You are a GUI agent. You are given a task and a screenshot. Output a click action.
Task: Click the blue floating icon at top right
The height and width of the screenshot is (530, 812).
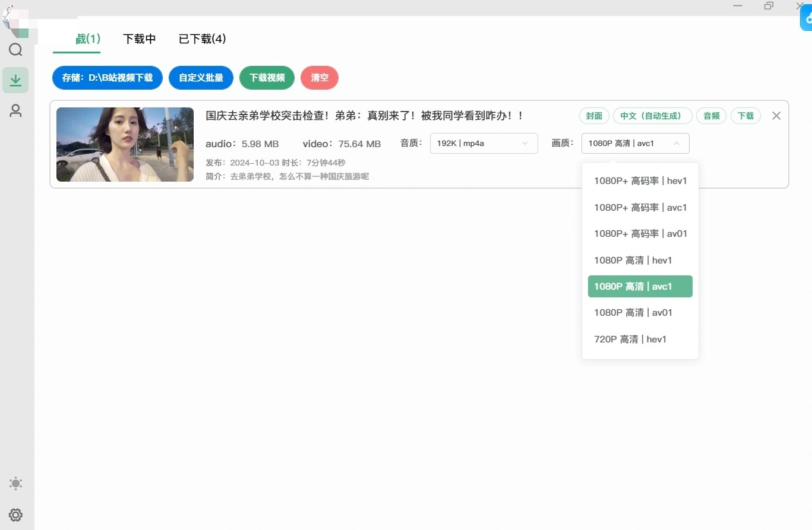tap(807, 19)
